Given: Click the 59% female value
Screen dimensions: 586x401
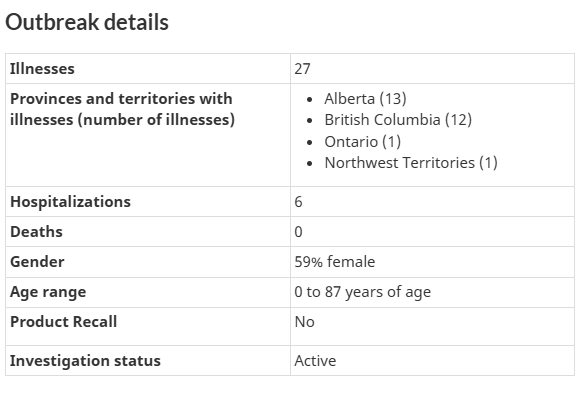Looking at the screenshot, I should coord(334,262).
